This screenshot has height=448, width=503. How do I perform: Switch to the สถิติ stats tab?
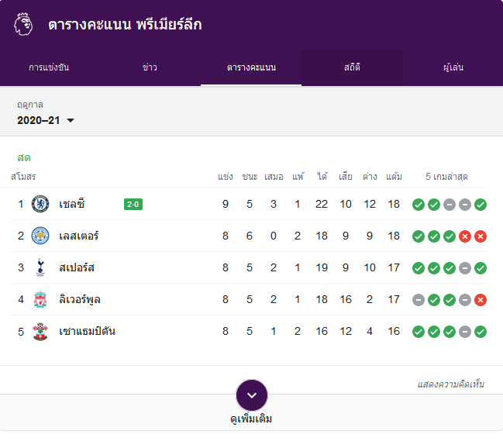point(352,67)
